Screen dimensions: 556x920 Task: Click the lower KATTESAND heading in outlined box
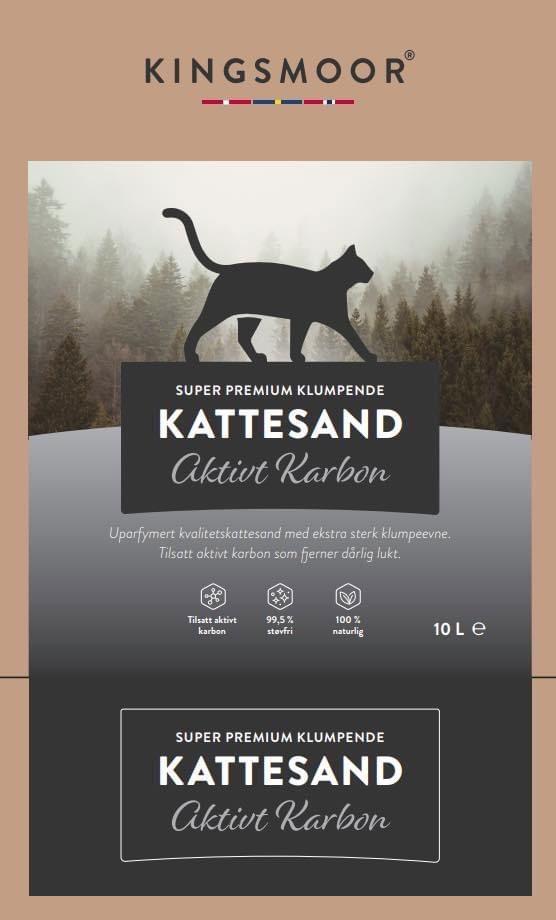[280, 770]
